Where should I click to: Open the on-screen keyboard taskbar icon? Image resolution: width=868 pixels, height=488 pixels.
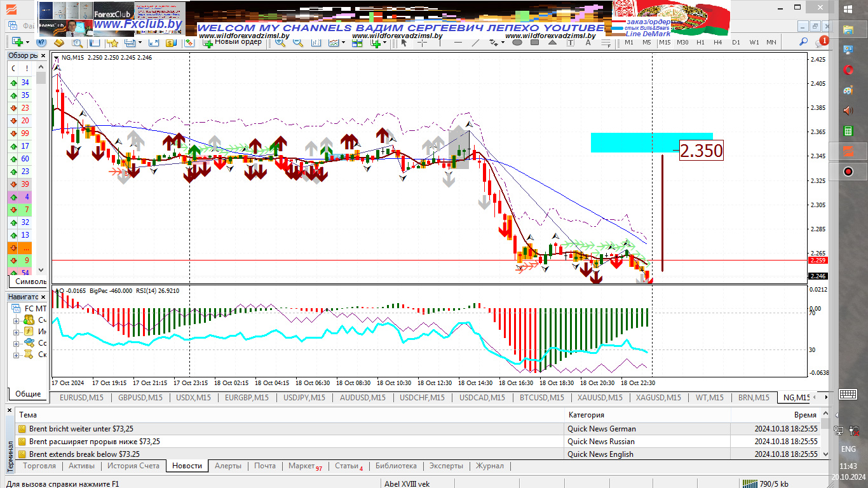(x=848, y=394)
